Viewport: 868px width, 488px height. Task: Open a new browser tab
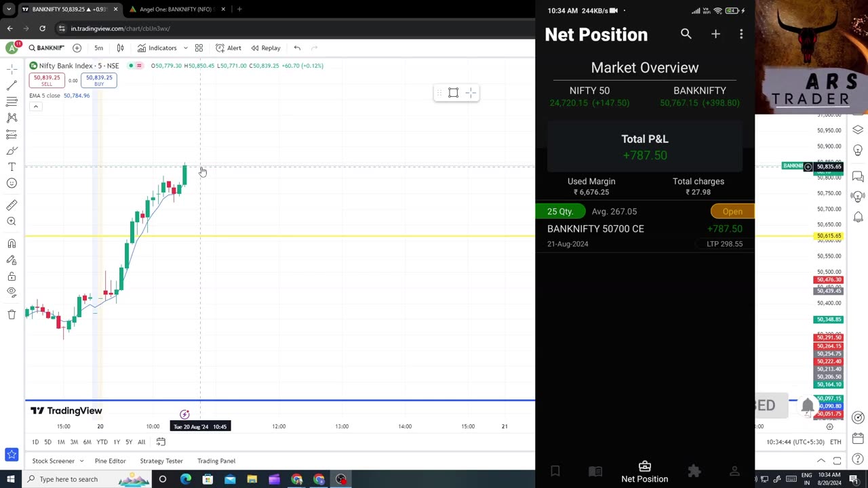pyautogui.click(x=239, y=9)
